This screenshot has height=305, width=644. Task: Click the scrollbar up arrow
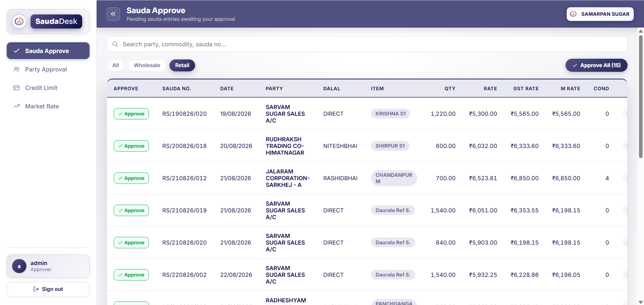641,31
